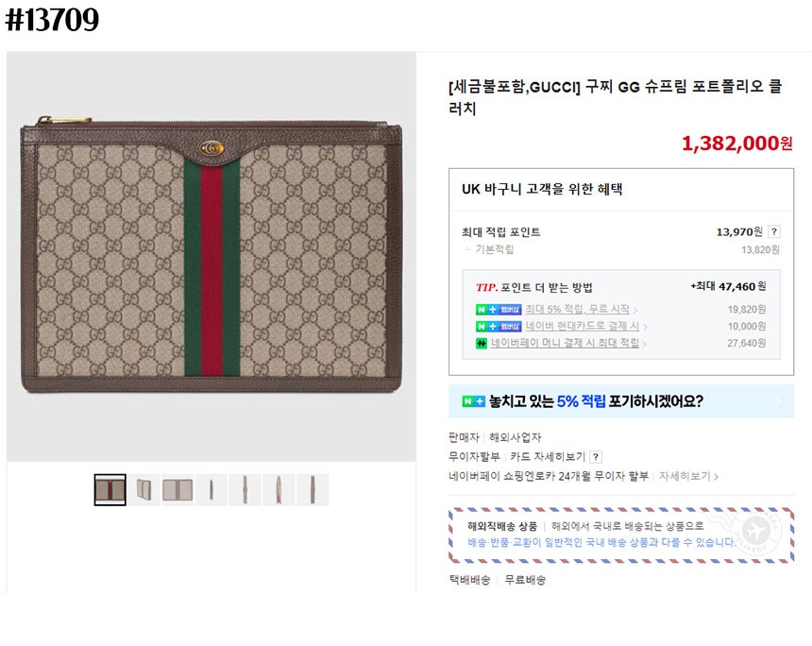This screenshot has width=812, height=646.
Task: Click the green Naver Pay money icon
Action: tap(482, 343)
